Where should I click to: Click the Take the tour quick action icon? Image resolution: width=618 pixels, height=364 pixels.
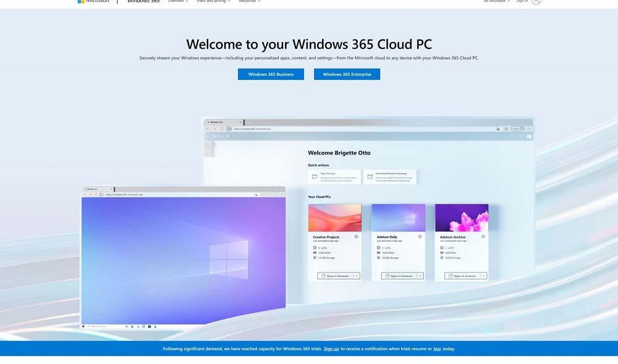pyautogui.click(x=315, y=177)
